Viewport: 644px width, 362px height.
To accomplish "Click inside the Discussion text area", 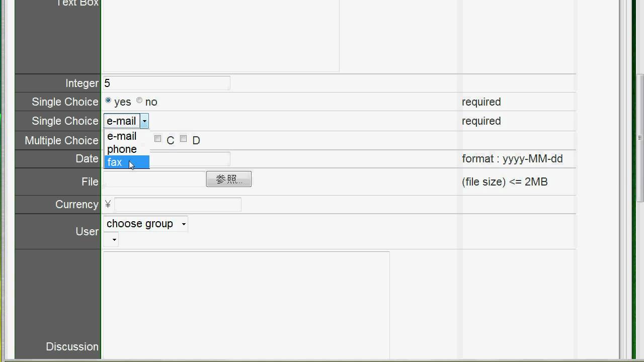I will click(247, 305).
